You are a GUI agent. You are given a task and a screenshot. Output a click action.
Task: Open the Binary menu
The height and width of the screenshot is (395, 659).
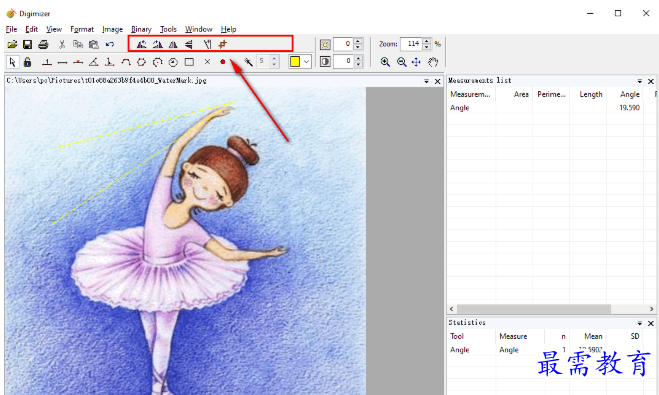(x=141, y=29)
